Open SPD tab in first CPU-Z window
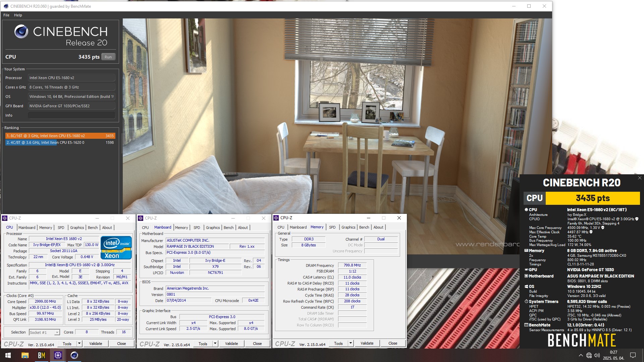Viewport: 644px width, 362px height. coord(61,228)
